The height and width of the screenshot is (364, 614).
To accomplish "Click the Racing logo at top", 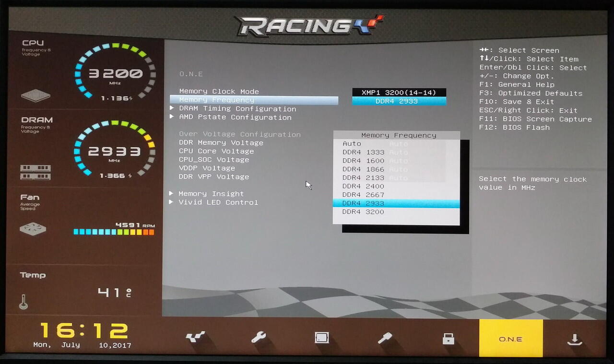I will point(309,25).
